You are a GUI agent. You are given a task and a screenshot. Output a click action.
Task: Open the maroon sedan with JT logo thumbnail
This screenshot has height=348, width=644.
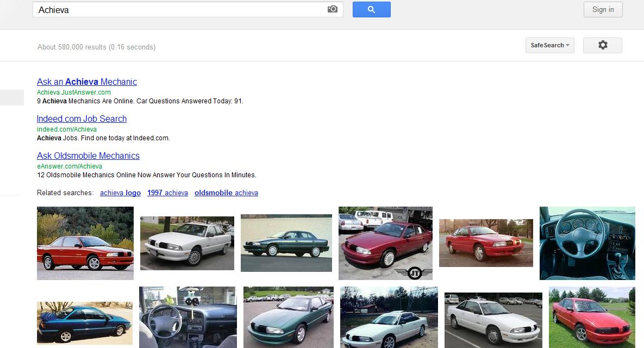click(x=385, y=243)
